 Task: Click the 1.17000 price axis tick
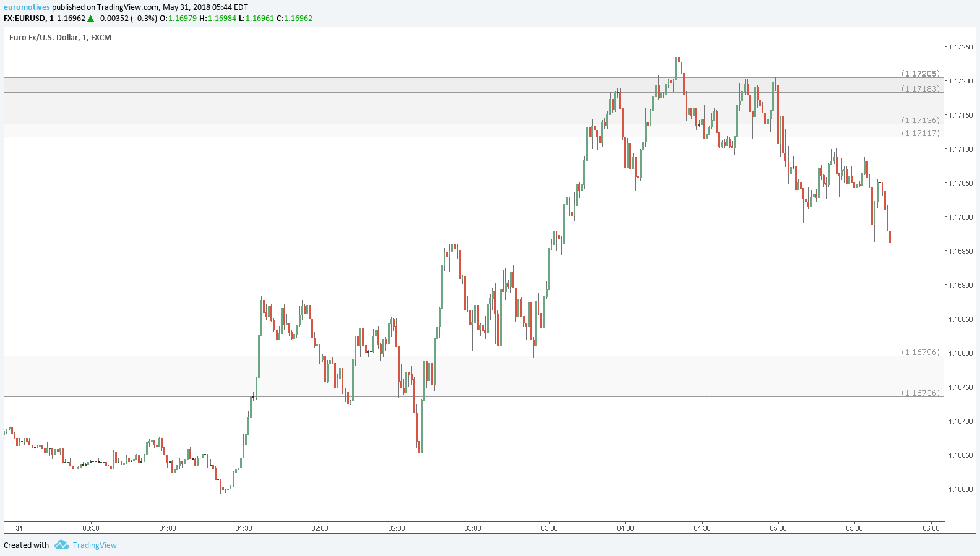point(961,217)
